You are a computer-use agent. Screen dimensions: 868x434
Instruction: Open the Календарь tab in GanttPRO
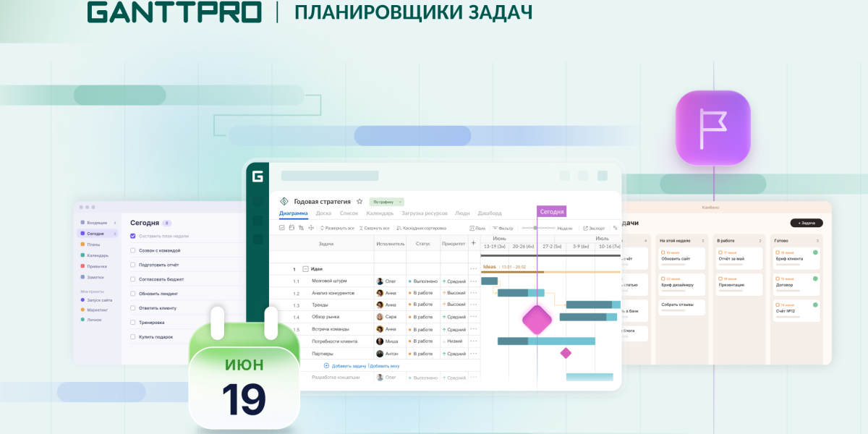pyautogui.click(x=380, y=213)
